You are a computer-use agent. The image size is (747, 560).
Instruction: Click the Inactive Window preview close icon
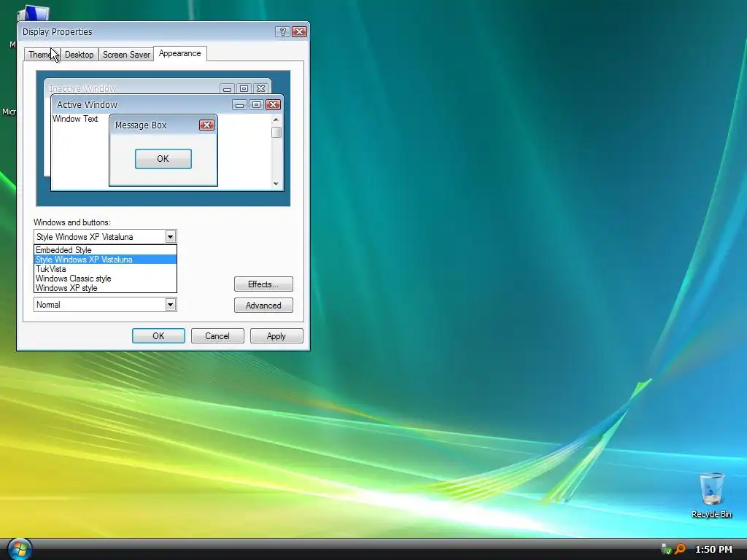pyautogui.click(x=260, y=88)
